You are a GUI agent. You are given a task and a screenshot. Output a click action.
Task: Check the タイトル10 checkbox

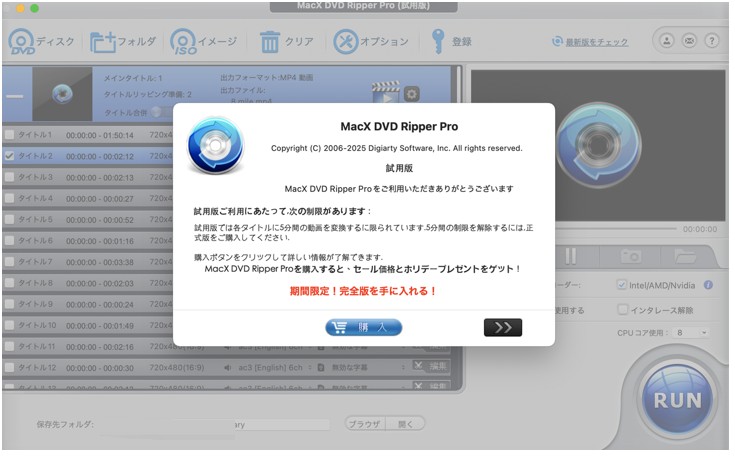(x=9, y=325)
